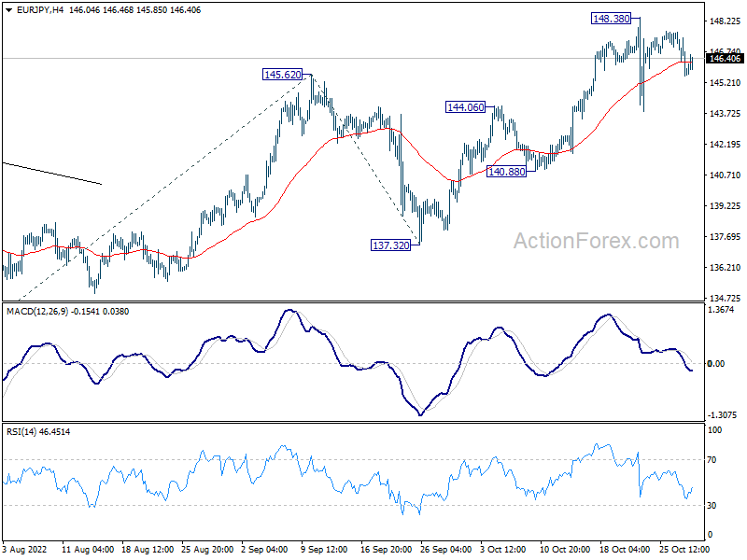Click the RSI 100 scale label
The height and width of the screenshot is (560, 747).
pyautogui.click(x=715, y=430)
